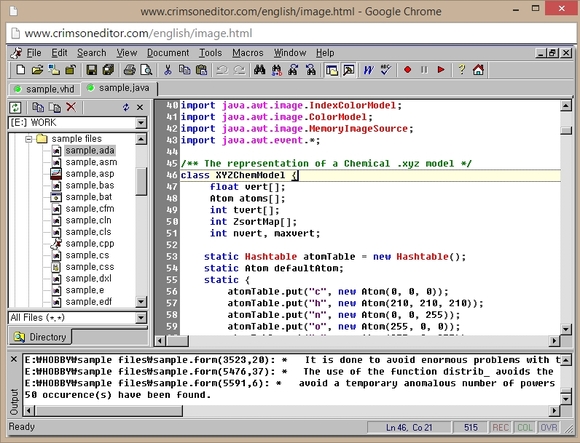Image resolution: width=580 pixels, height=443 pixels.
Task: Click the Undo arrow icon
Action: [222, 70]
